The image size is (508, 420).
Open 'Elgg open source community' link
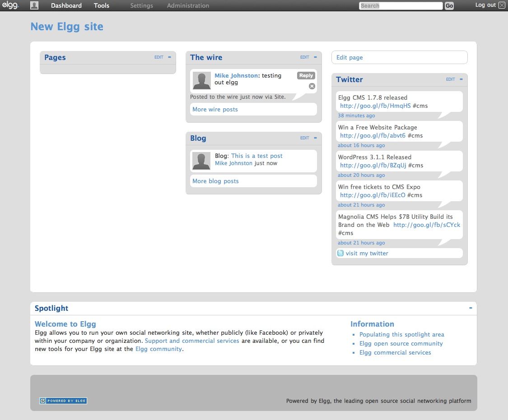[x=401, y=344]
